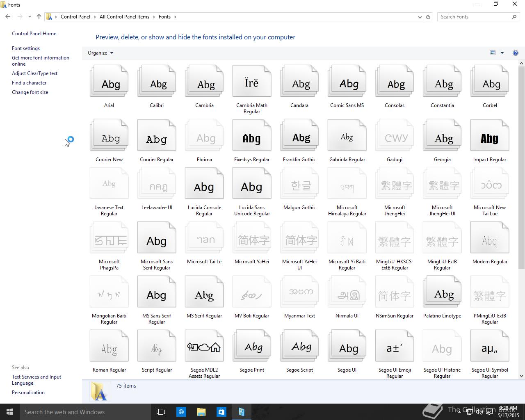
Task: Select the Microsoft YaHei UI font
Action: coord(299,237)
